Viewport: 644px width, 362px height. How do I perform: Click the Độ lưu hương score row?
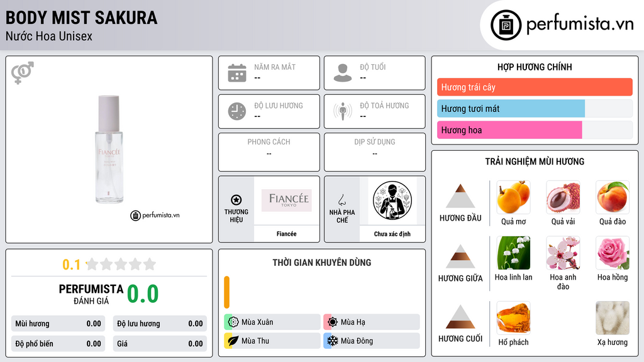160,324
